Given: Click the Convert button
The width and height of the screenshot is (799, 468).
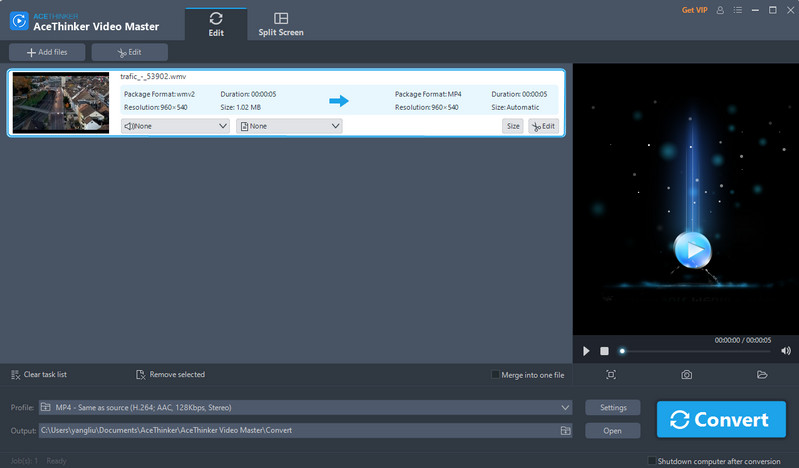Looking at the screenshot, I should point(721,419).
